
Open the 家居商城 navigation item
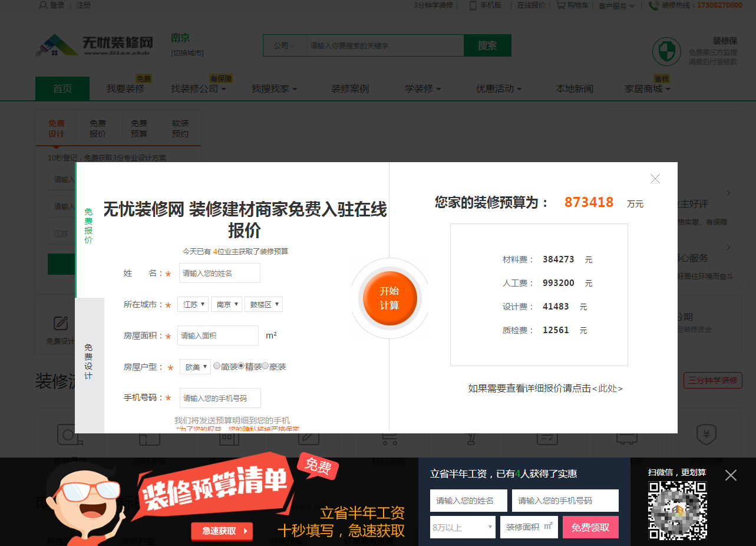coord(647,88)
